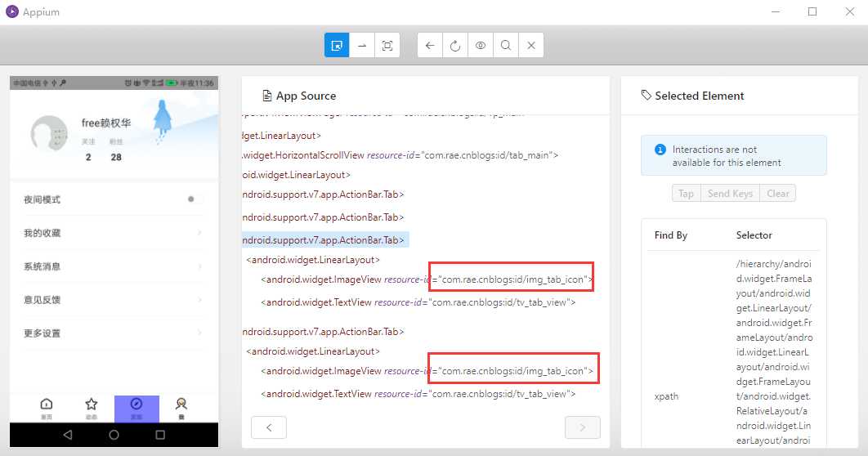
Task: Choose Tap By Coordinates tool
Action: (x=387, y=46)
